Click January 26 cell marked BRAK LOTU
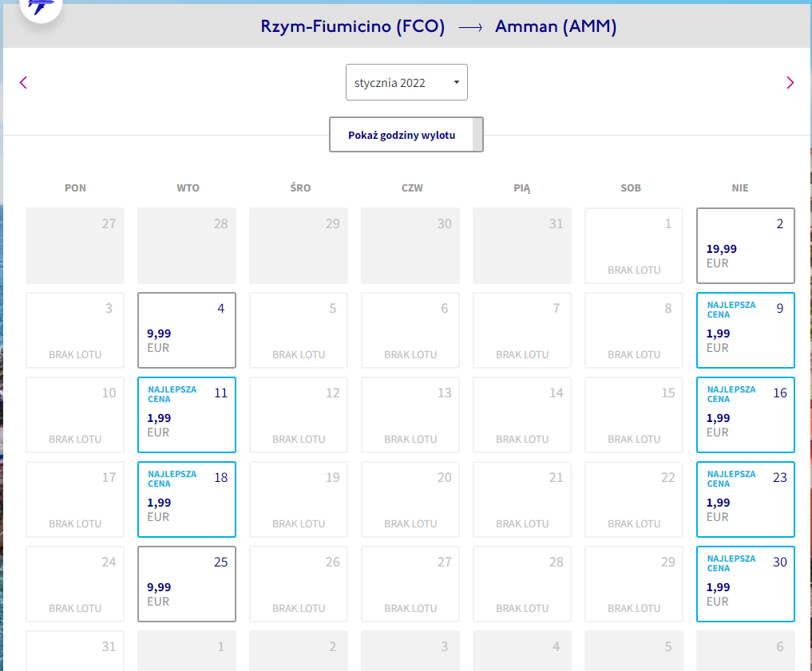This screenshot has width=812, height=671. 299,584
